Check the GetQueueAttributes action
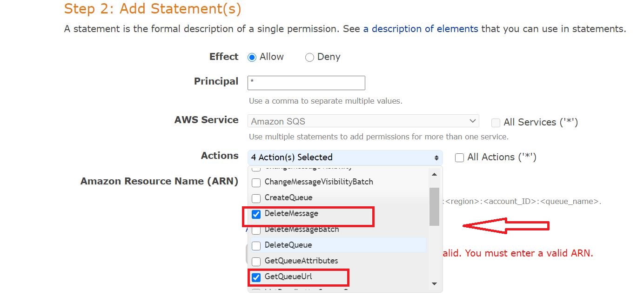 click(x=256, y=262)
